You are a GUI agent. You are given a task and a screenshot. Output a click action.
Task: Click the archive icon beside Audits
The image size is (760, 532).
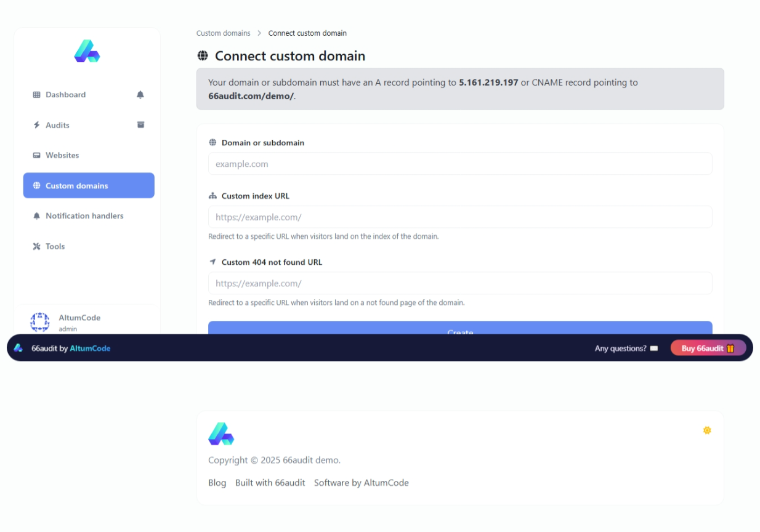(140, 125)
